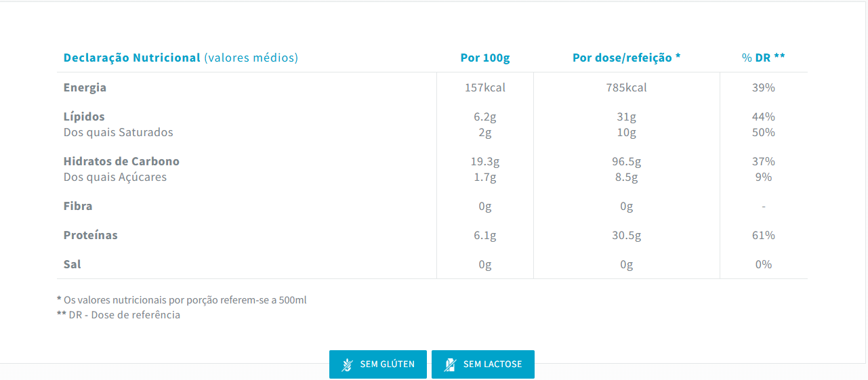Select the 61% protein reference value
Screen dimensions: 868x380
(763, 235)
